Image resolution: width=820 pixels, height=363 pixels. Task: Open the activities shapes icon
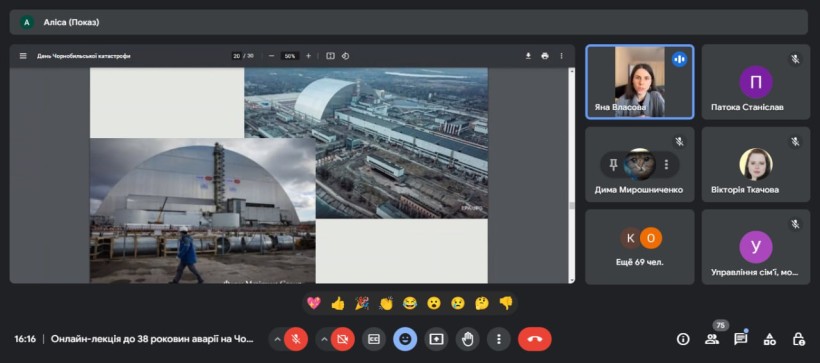[x=770, y=339]
